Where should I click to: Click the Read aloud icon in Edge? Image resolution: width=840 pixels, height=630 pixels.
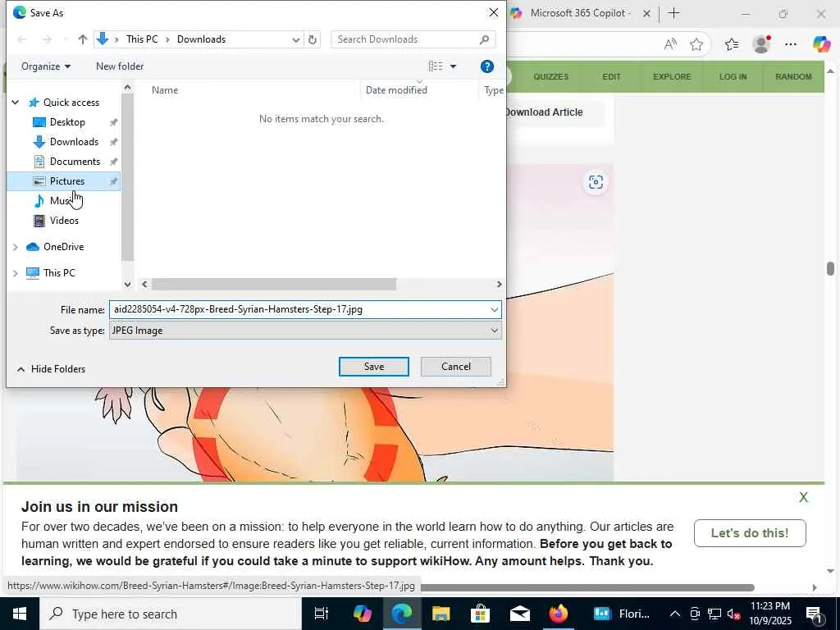[x=669, y=44]
